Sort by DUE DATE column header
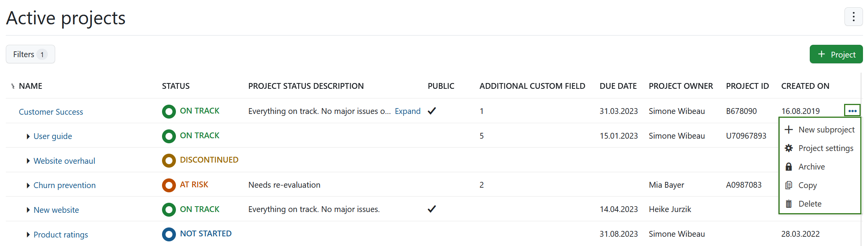This screenshot has width=868, height=246. pyautogui.click(x=618, y=86)
